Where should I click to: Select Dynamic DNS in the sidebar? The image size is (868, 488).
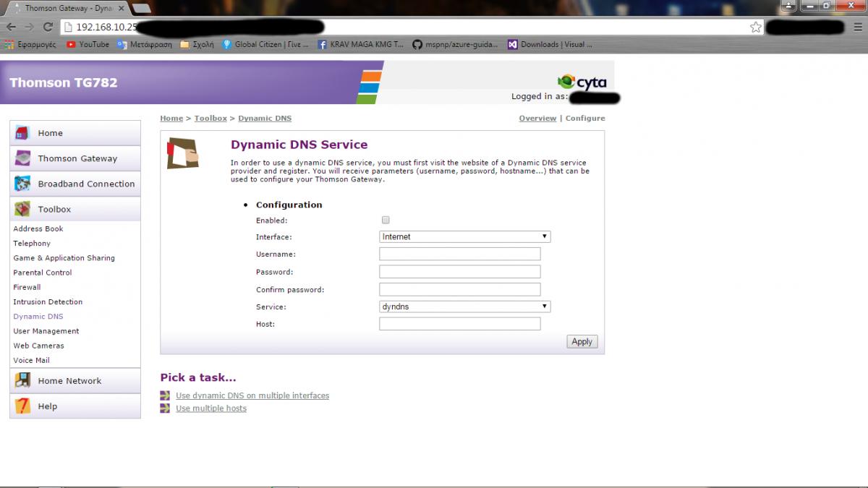click(38, 317)
